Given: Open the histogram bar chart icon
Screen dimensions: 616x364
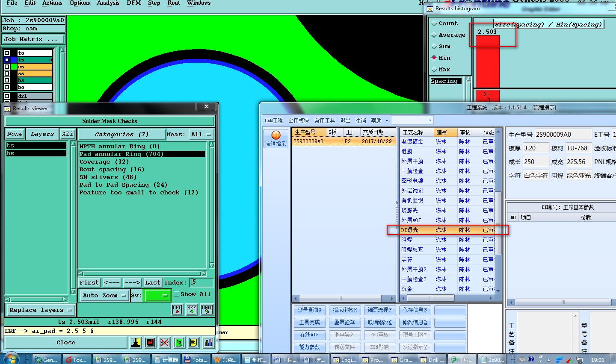Looking at the screenshot, I should point(208,342).
